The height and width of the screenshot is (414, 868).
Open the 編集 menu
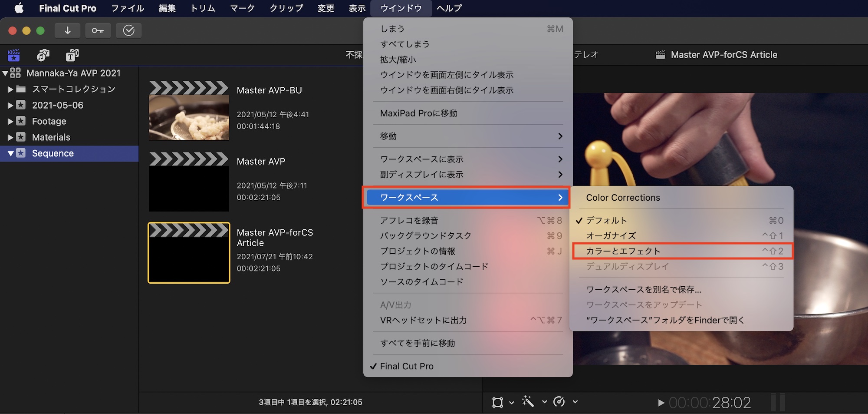click(167, 8)
